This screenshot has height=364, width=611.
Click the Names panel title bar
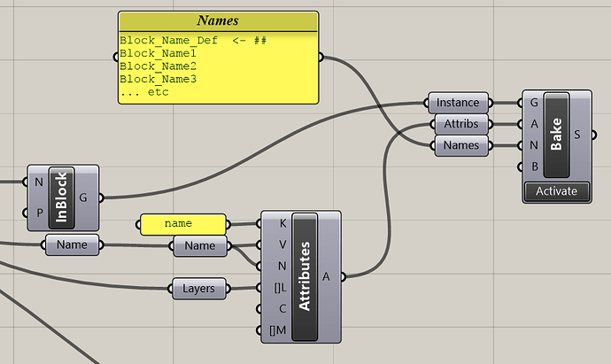pos(218,20)
